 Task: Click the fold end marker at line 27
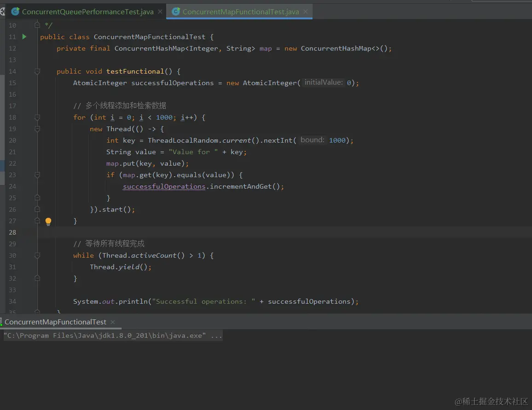[x=37, y=220]
